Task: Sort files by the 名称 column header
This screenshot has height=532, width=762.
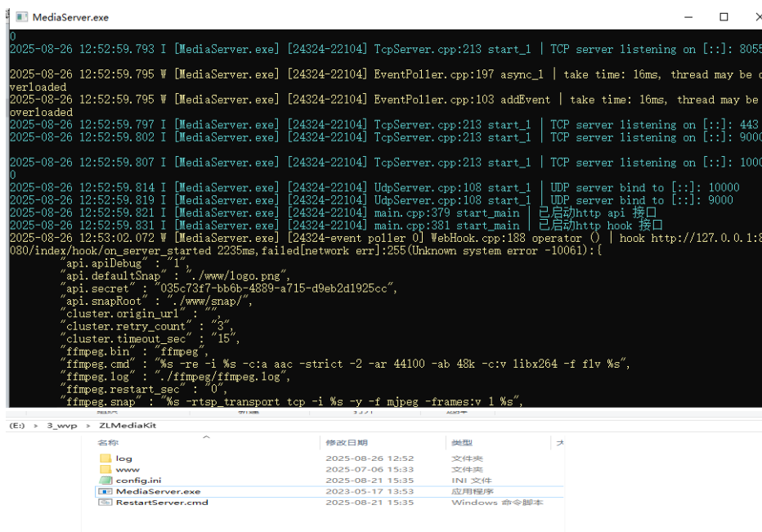Action: click(x=108, y=443)
